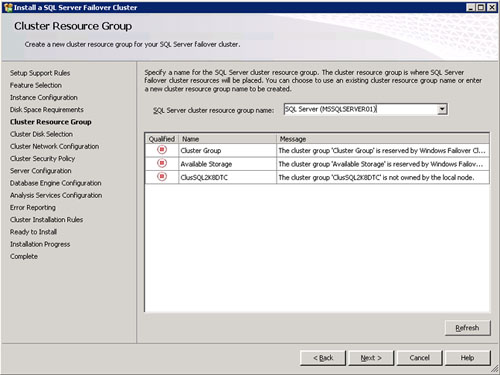Select Cluster Disk Selection step
500x375 pixels.
tap(41, 134)
